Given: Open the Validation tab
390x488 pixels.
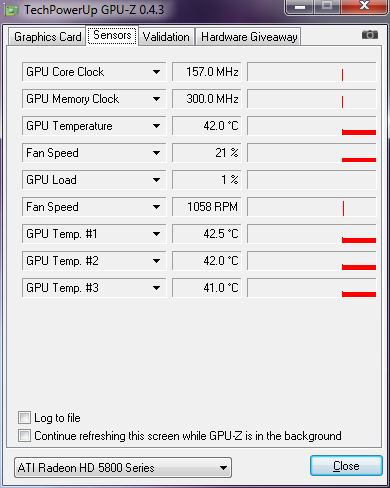Looking at the screenshot, I should [166, 36].
